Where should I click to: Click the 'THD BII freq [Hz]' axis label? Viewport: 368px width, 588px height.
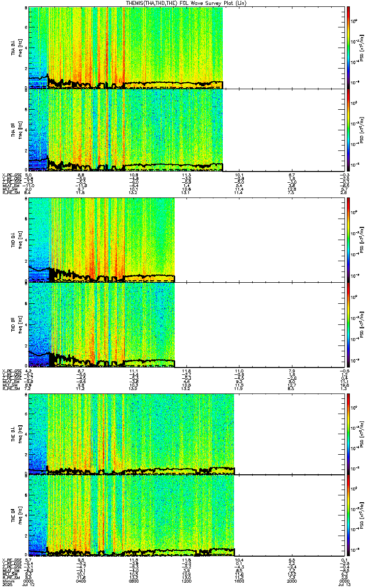17,325
